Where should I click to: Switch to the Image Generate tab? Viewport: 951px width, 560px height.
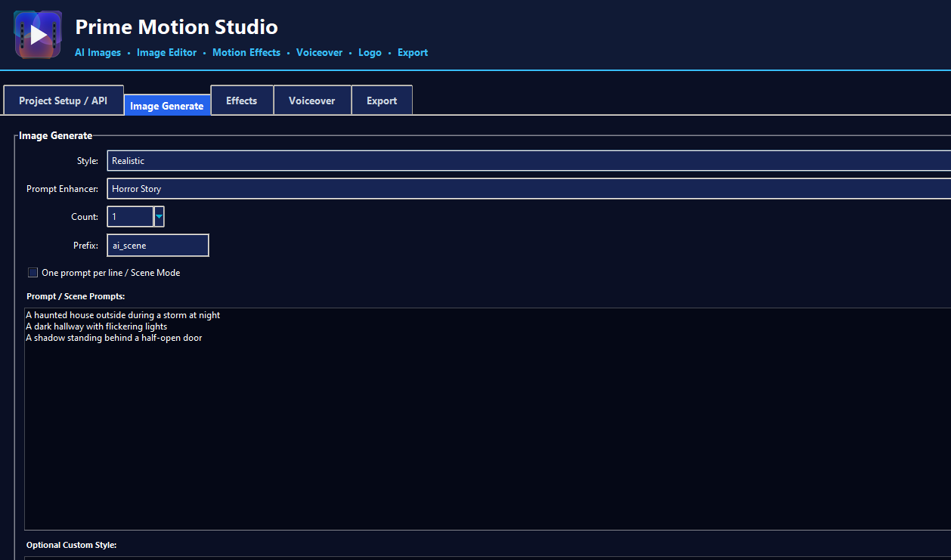coord(167,106)
